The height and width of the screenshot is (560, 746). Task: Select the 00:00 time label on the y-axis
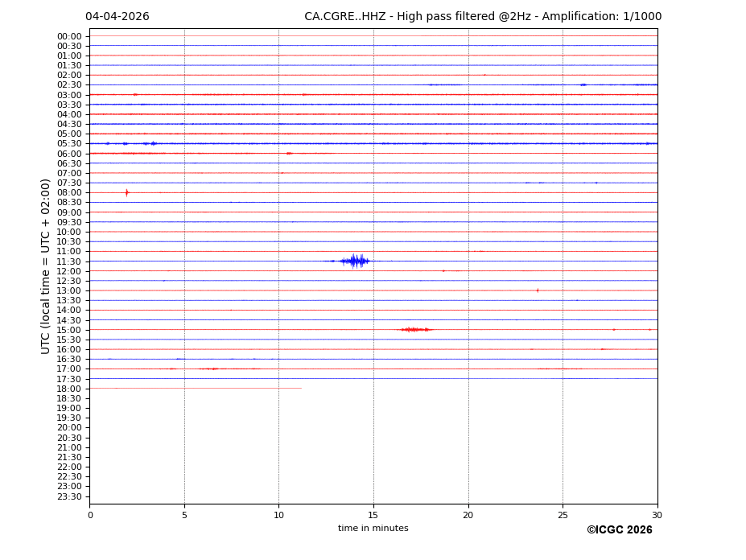[69, 36]
